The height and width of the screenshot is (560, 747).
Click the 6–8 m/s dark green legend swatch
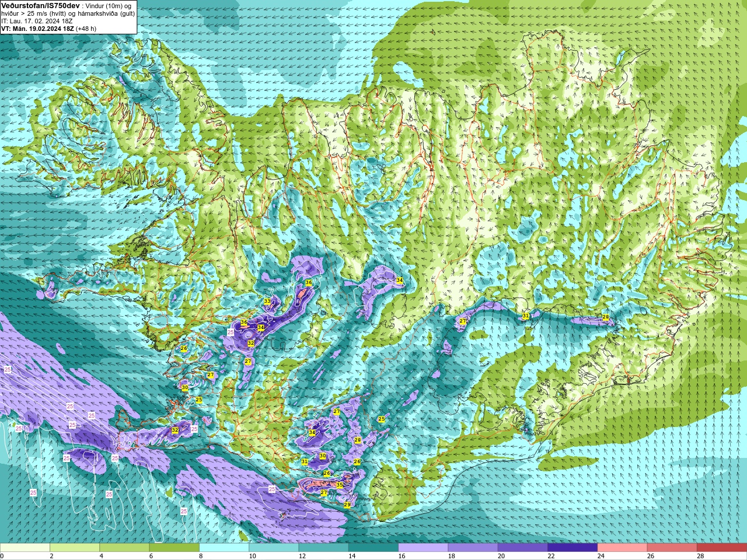click(174, 548)
